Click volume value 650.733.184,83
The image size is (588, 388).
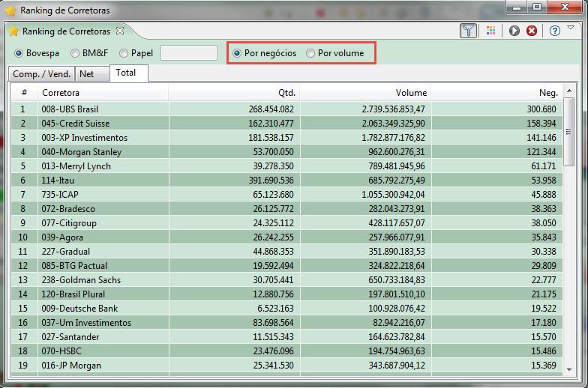(397, 280)
